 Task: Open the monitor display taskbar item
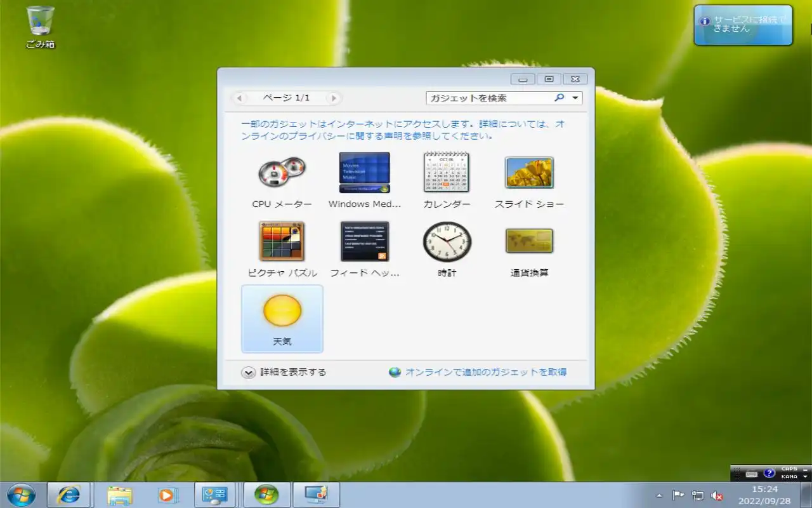coord(315,495)
